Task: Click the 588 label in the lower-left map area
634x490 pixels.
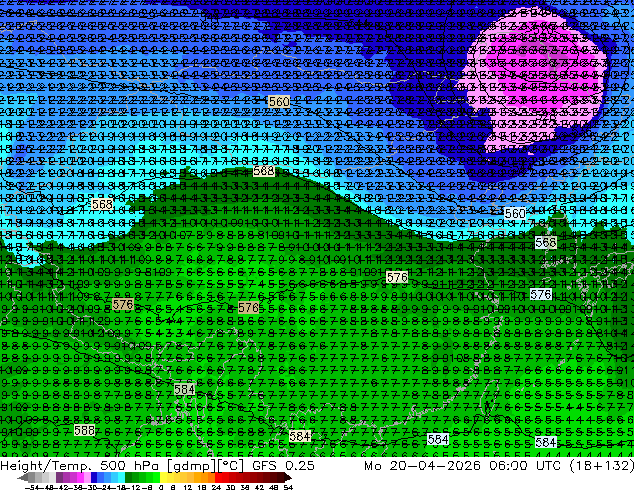Action: tap(85, 431)
